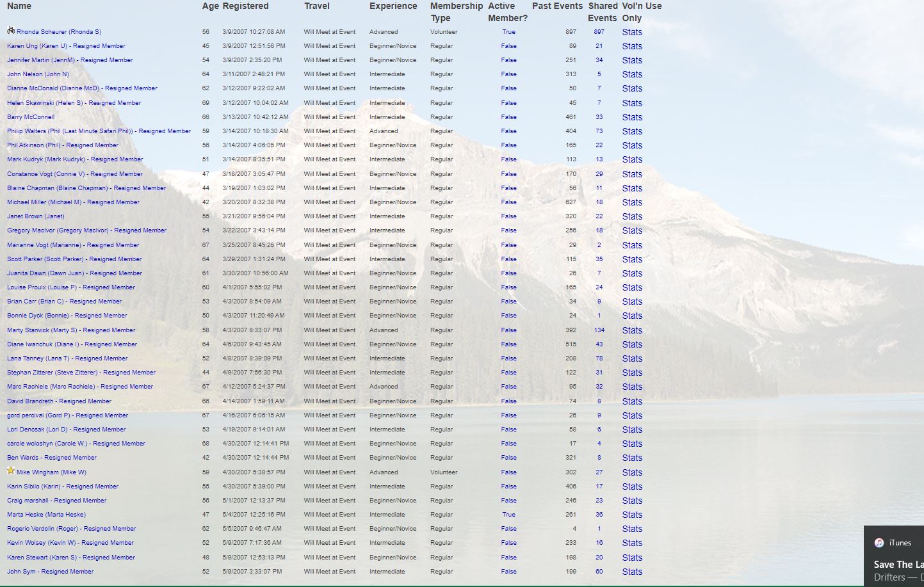Screen dimensions: 924x587
Task: Open Stats for Mike Wingham row
Action: (632, 472)
